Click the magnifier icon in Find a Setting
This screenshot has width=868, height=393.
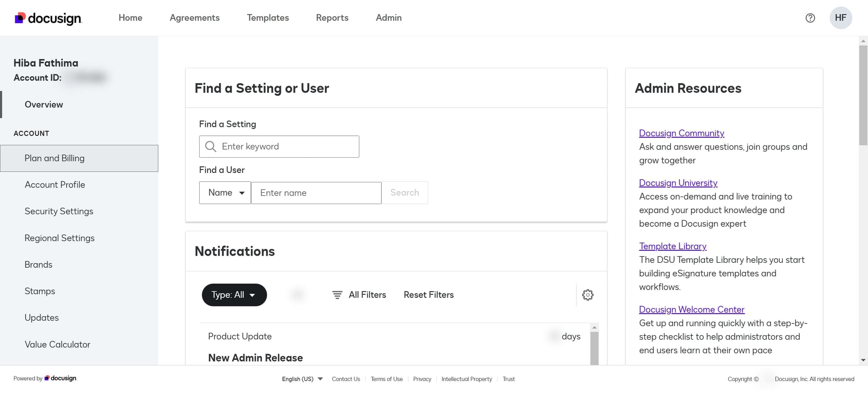point(211,146)
